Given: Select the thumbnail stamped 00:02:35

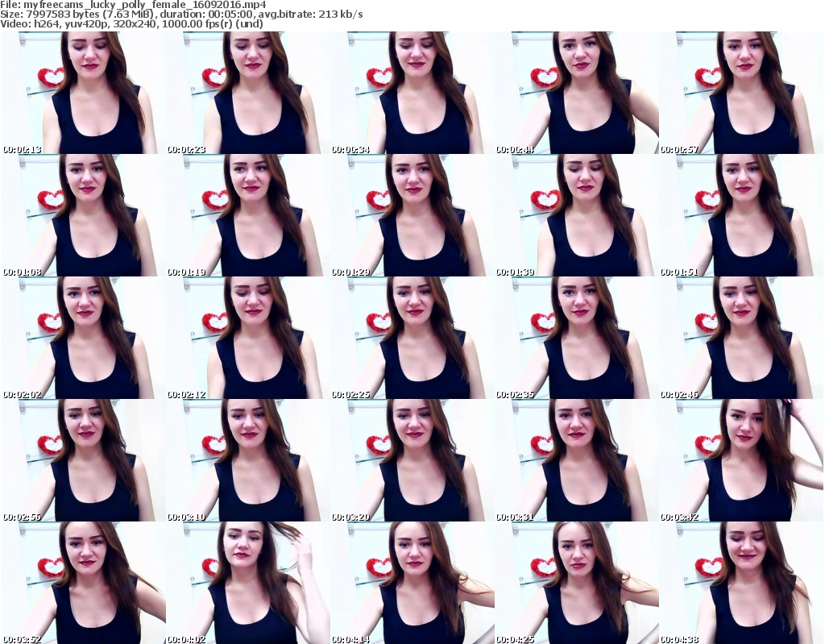Looking at the screenshot, I should tap(577, 338).
